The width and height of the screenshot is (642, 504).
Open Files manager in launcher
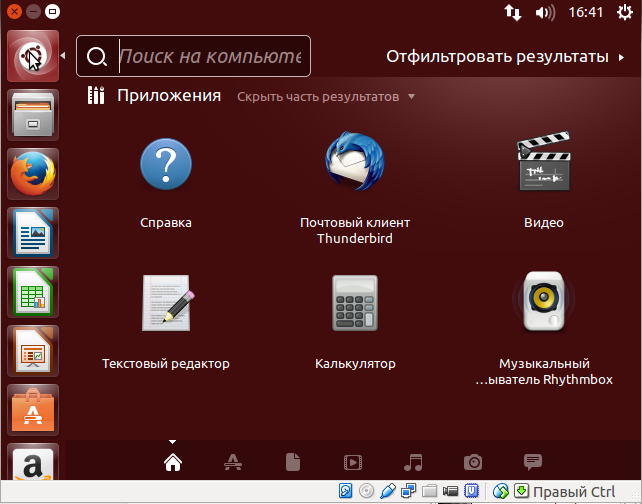coord(33,115)
